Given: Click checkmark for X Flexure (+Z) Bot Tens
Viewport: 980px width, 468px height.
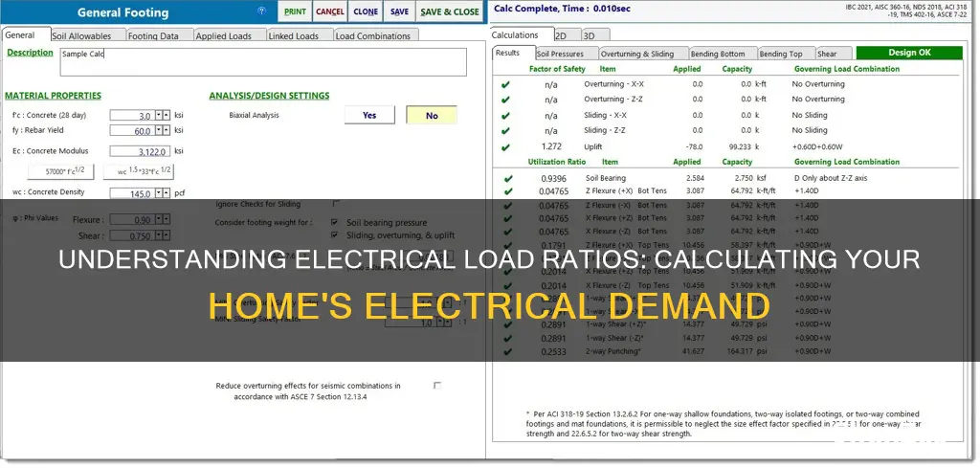Looking at the screenshot, I should pyautogui.click(x=508, y=219).
